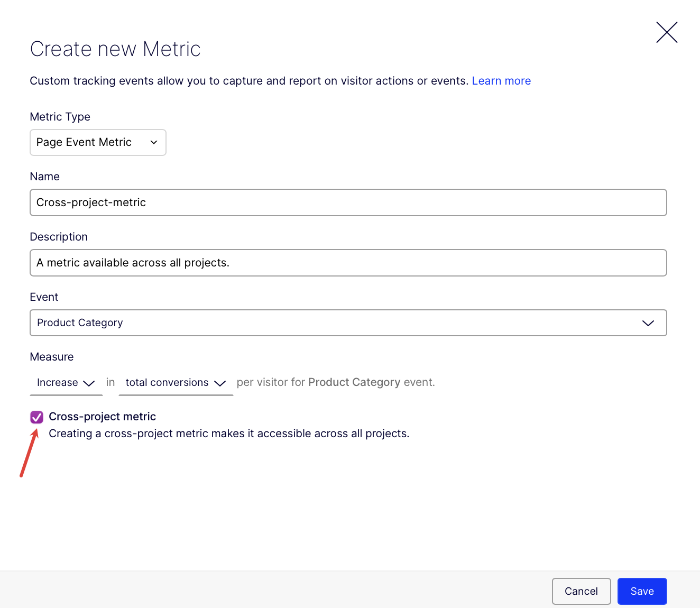
Task: Open the Increase measure dropdown
Action: click(66, 382)
